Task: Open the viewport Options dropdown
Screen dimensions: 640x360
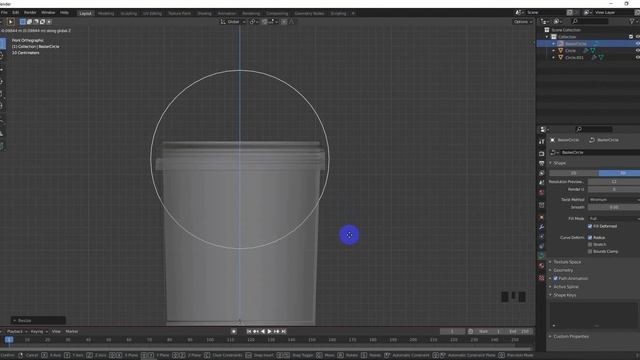Action: (523, 22)
